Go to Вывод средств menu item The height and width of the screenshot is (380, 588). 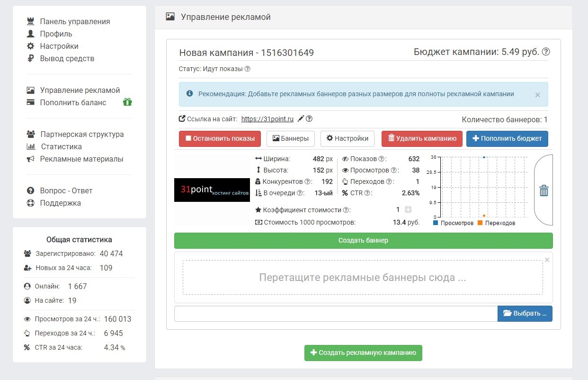tap(67, 59)
